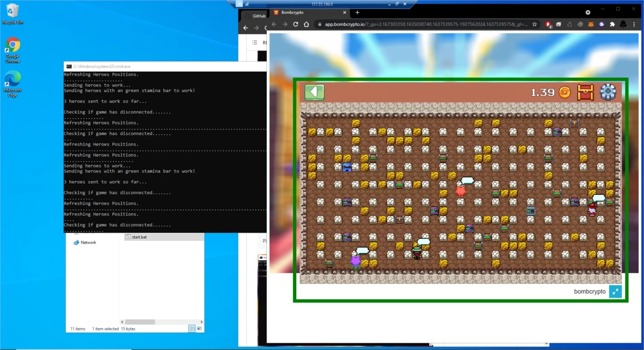
Task: Click the site lock icon in the address bar
Action: point(320,24)
